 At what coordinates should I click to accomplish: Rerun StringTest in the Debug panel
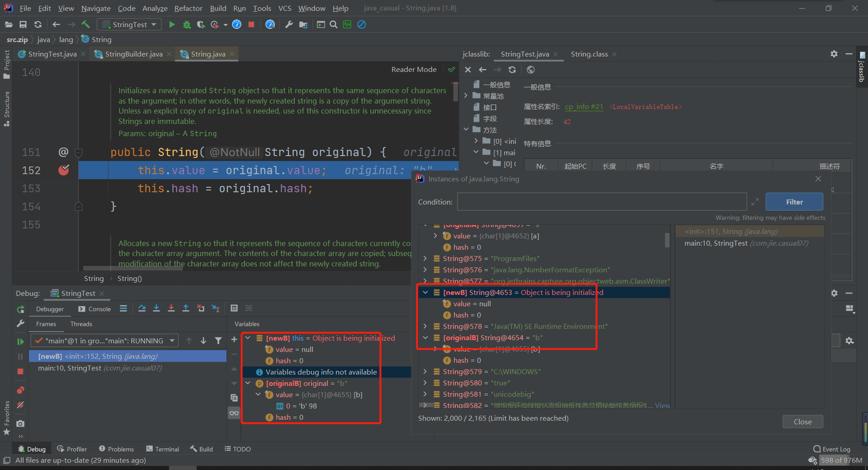[x=20, y=309]
